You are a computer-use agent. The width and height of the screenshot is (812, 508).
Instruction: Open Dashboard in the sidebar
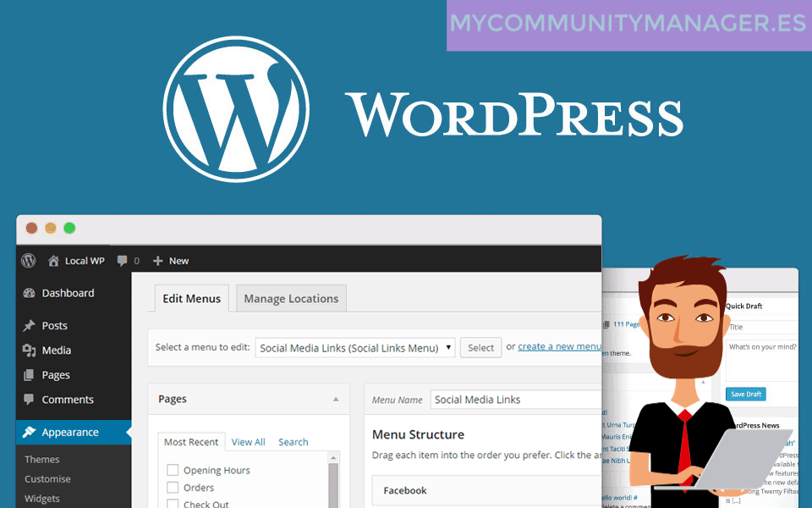click(x=68, y=294)
